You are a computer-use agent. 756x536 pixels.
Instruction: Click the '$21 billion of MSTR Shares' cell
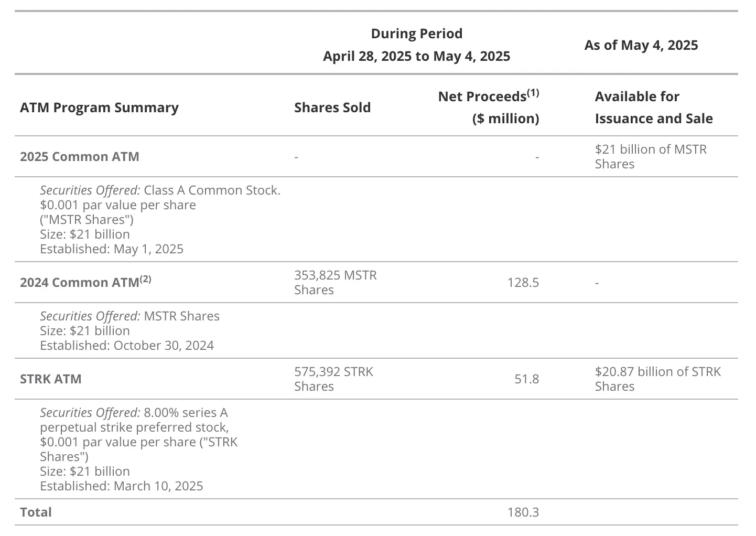650,157
